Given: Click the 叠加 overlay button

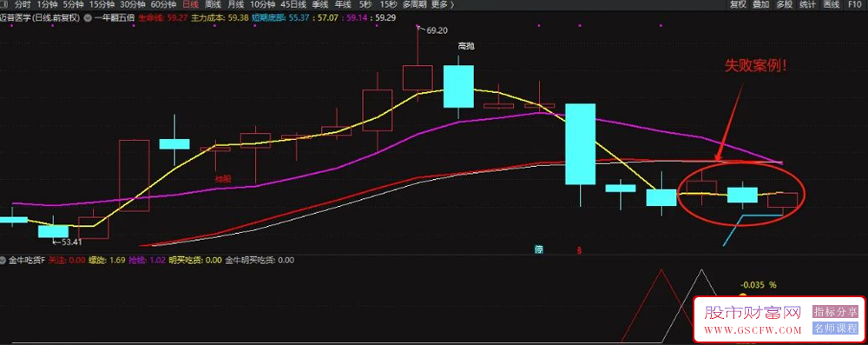Looking at the screenshot, I should tap(761, 4).
